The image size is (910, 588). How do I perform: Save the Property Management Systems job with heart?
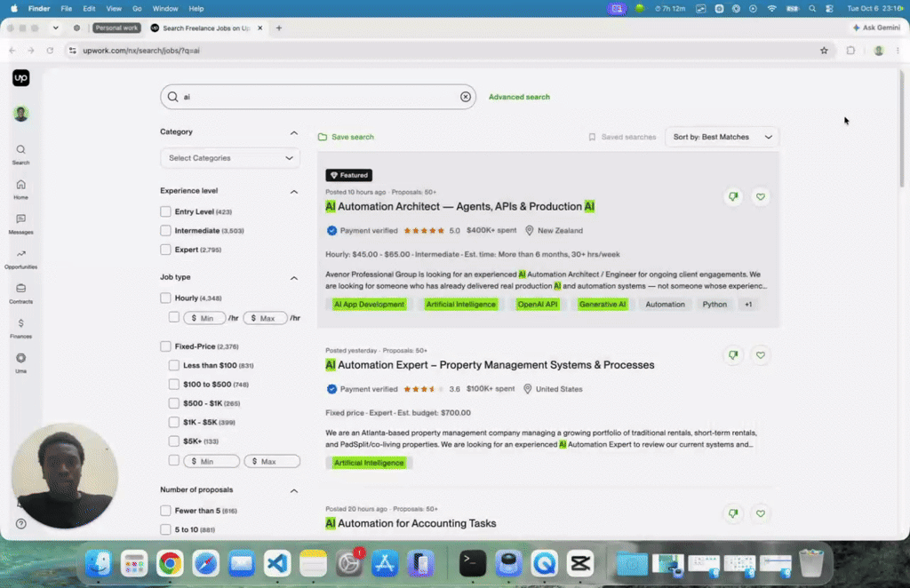tap(761, 355)
